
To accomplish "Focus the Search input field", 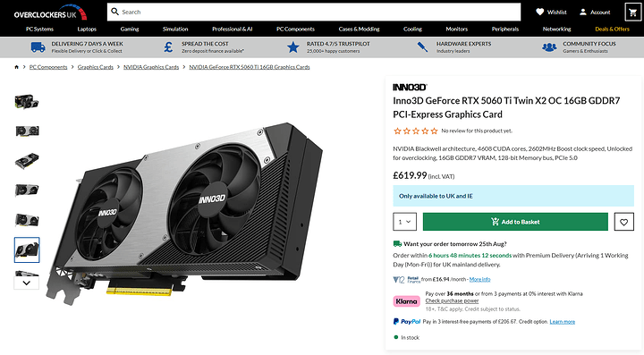I will (x=314, y=12).
